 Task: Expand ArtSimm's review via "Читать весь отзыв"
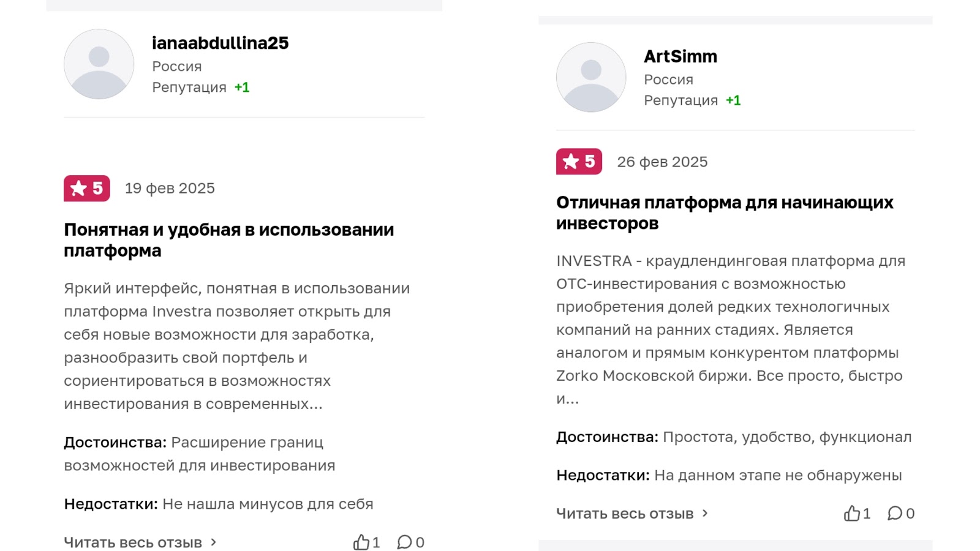coord(625,514)
